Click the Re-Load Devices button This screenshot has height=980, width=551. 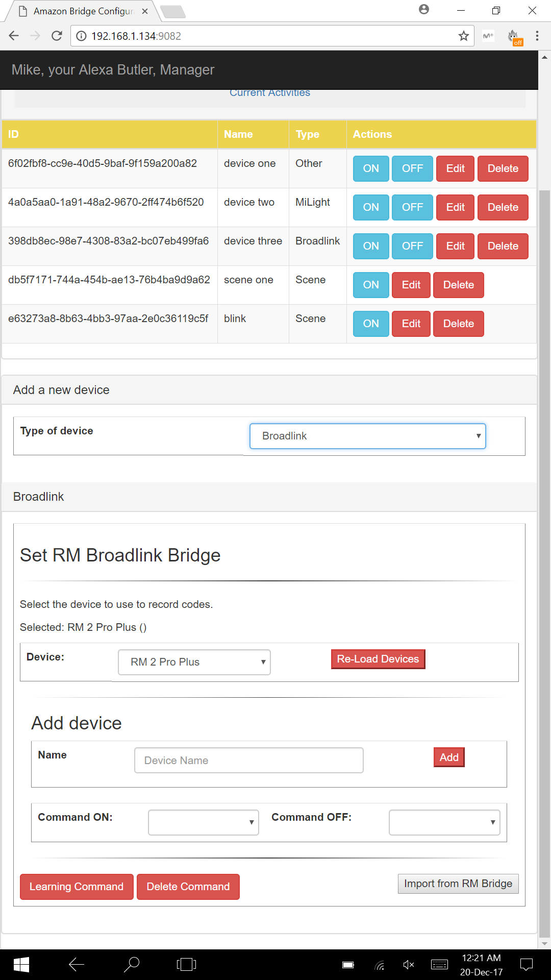tap(378, 659)
